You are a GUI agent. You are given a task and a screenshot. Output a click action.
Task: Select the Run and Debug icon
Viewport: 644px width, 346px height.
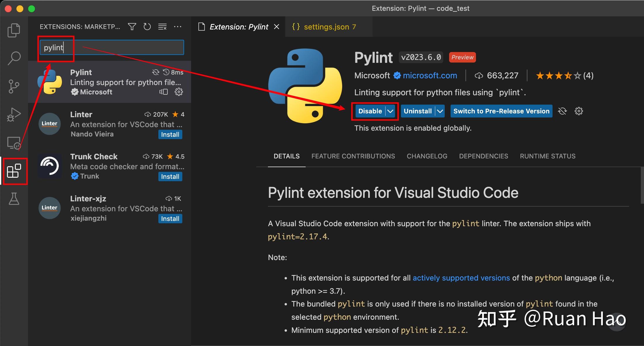click(x=13, y=114)
